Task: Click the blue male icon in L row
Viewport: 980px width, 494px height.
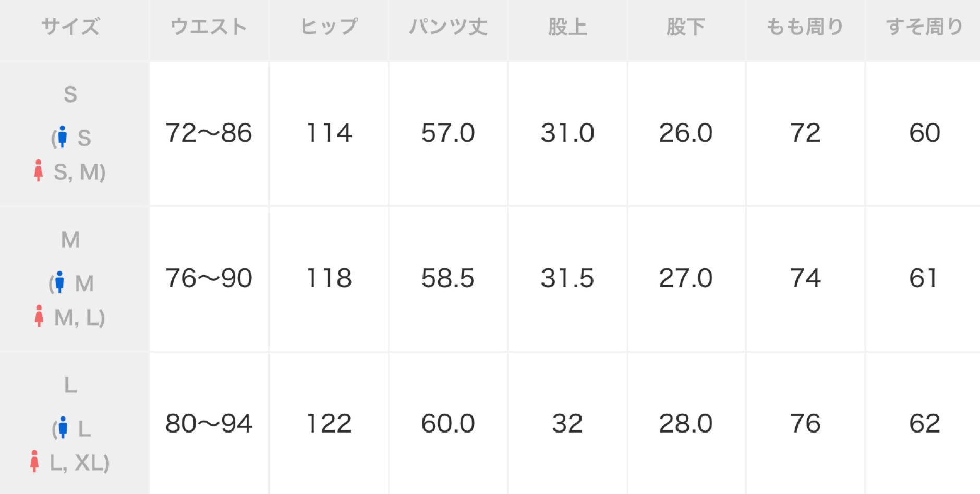Action: [x=63, y=427]
